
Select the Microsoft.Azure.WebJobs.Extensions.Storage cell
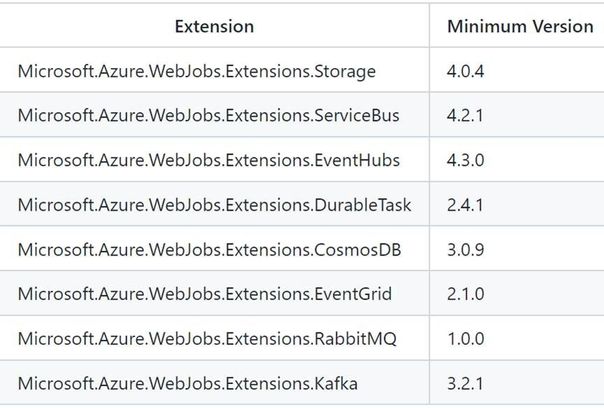click(197, 71)
